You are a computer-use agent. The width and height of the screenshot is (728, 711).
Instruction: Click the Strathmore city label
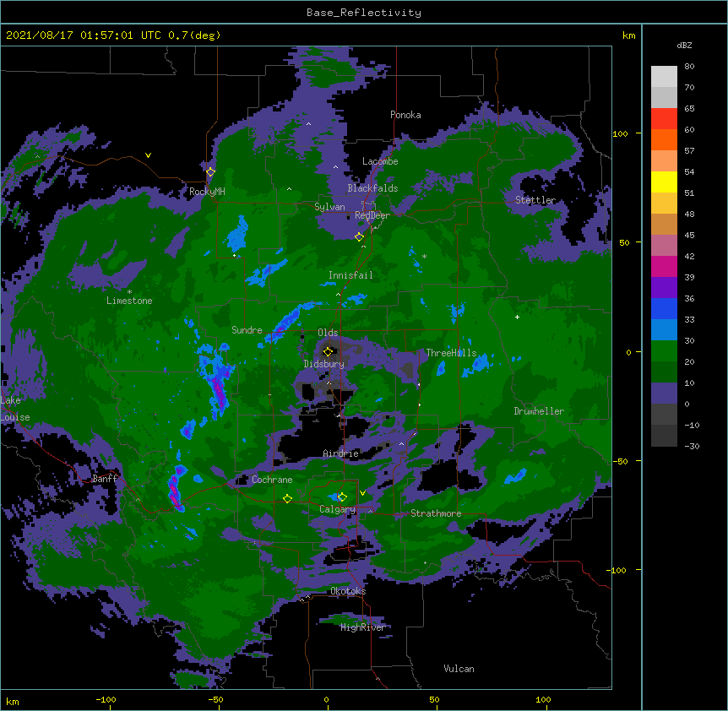click(436, 513)
